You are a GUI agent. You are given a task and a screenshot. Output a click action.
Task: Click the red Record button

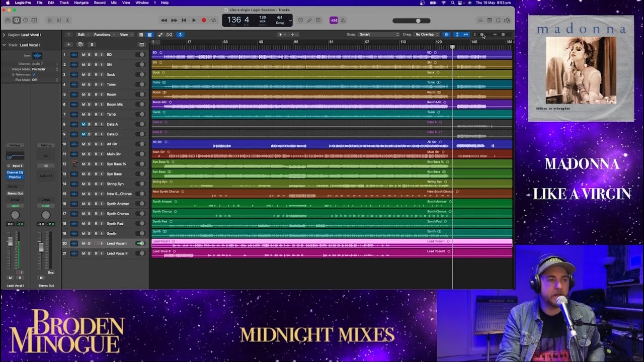click(x=204, y=20)
